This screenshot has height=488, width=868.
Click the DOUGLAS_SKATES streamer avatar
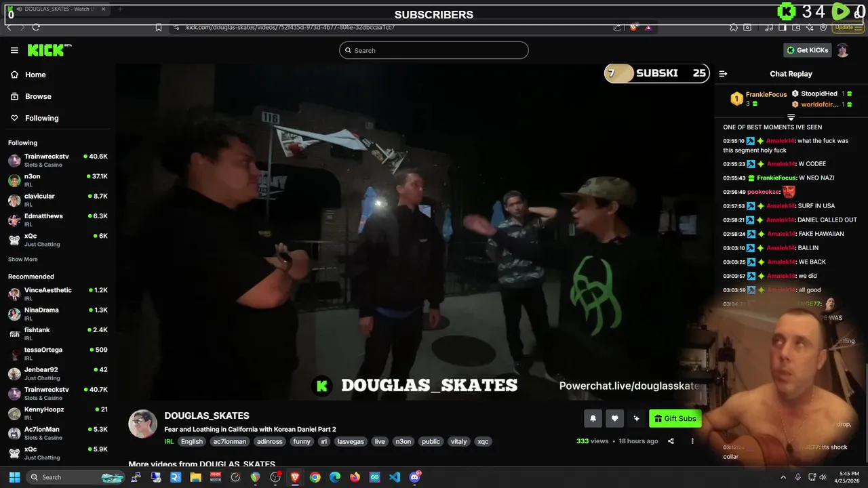pyautogui.click(x=142, y=424)
